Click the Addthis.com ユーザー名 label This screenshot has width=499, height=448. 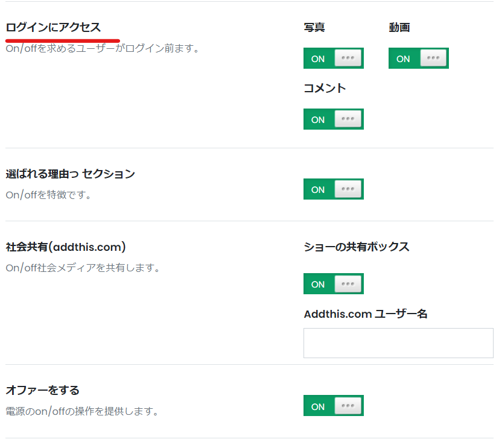click(365, 314)
